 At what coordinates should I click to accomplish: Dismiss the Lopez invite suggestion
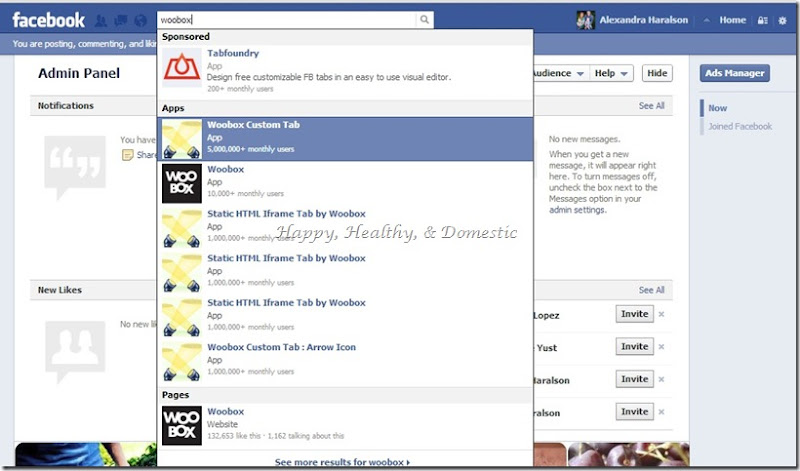coord(661,314)
